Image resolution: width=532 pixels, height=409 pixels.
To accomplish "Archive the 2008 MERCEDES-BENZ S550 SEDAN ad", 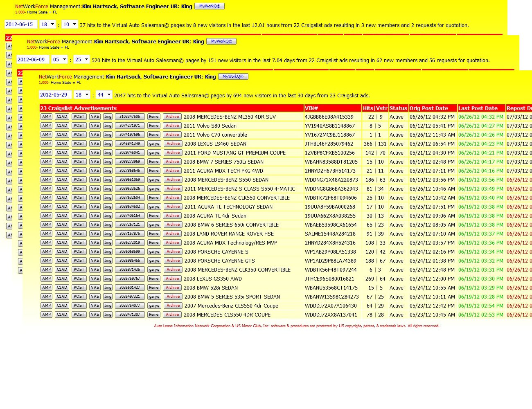I will [173, 180].
